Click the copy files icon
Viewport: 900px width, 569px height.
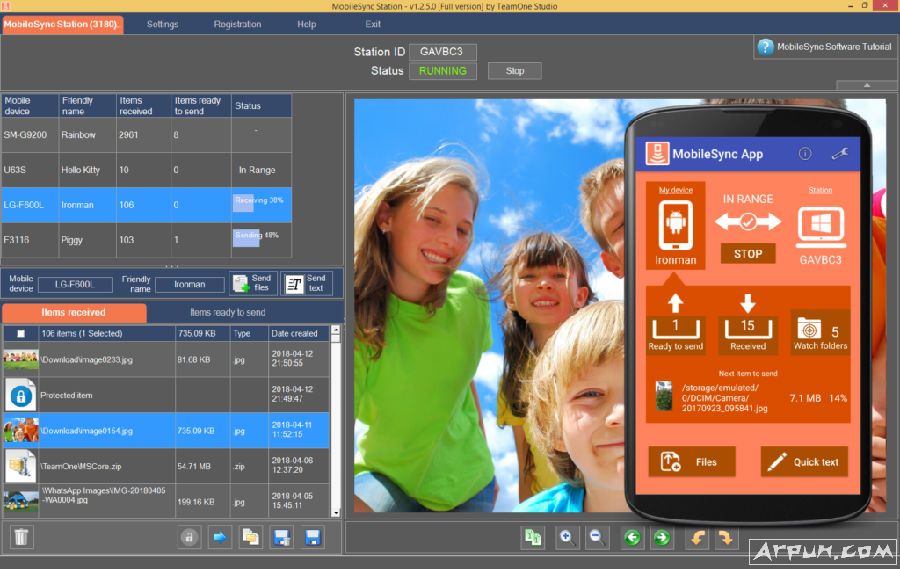tap(250, 537)
